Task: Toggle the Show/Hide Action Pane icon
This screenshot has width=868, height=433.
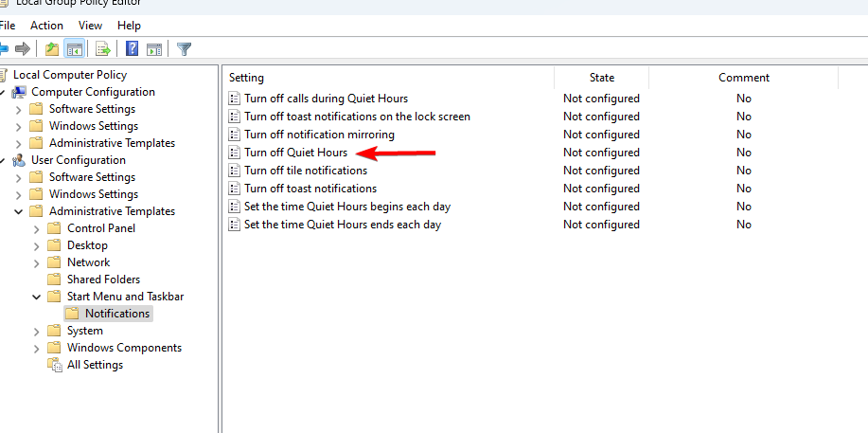Action: coord(154,49)
